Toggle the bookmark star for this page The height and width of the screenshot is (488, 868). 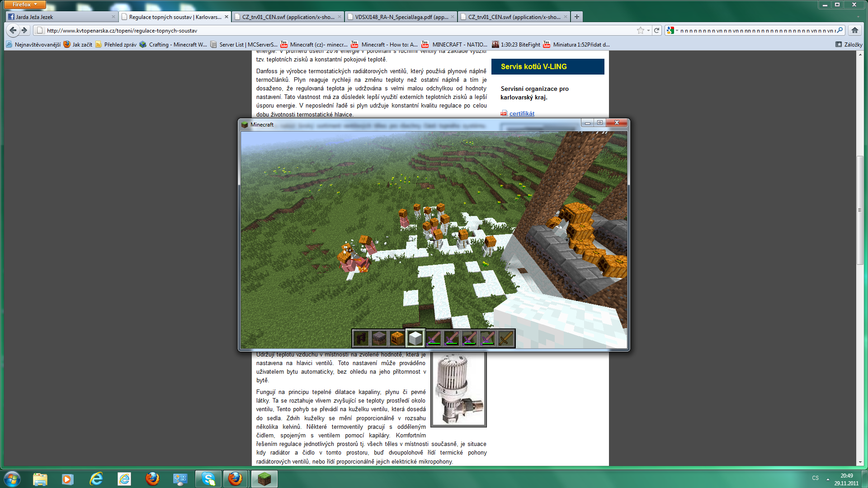tap(640, 30)
